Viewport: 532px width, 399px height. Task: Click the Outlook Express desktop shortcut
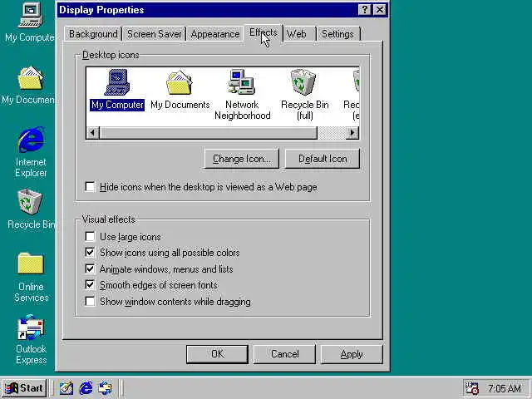(31, 340)
